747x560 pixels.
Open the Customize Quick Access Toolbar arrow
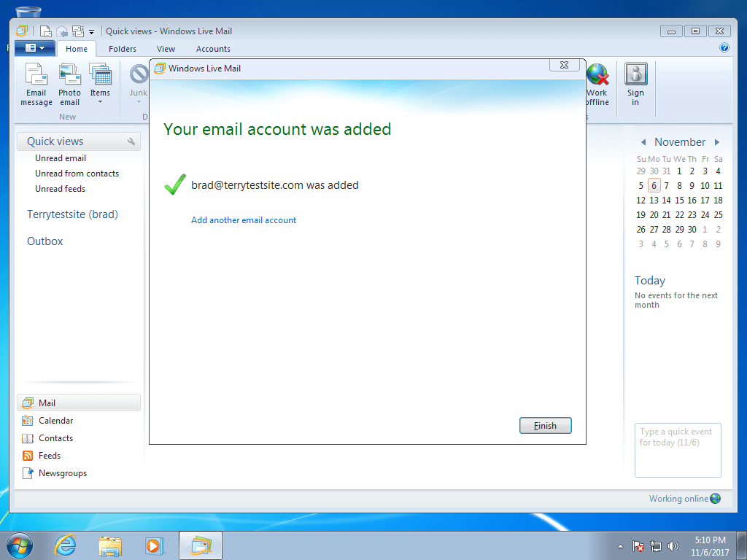pos(91,32)
